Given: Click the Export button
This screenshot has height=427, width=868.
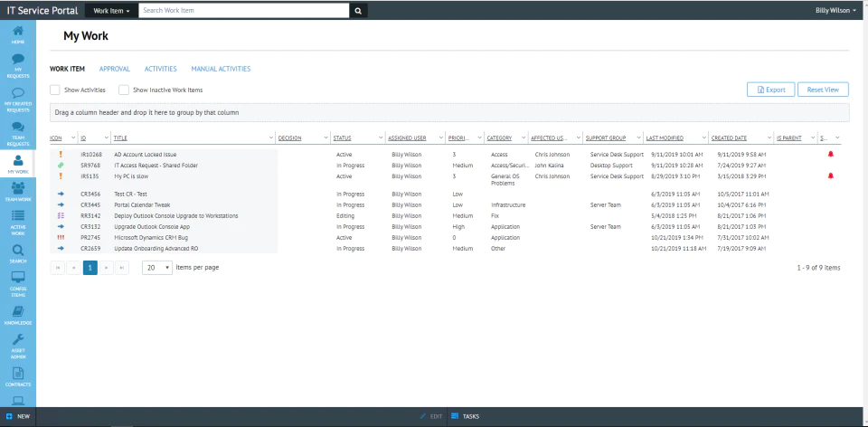Looking at the screenshot, I should point(770,90).
